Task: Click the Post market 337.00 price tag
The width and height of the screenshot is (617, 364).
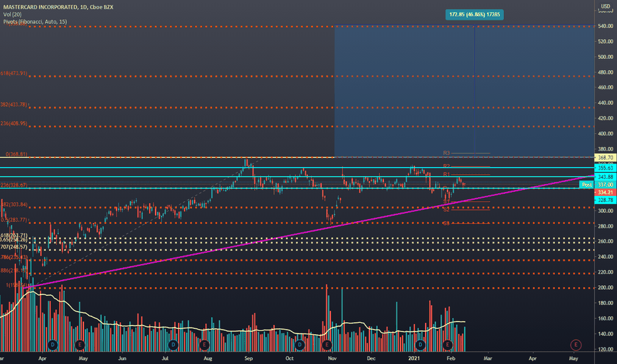Action: tap(597, 185)
